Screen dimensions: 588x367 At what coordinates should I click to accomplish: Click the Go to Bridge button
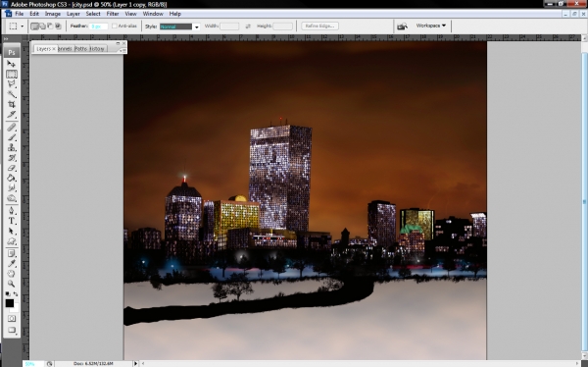coord(402,26)
